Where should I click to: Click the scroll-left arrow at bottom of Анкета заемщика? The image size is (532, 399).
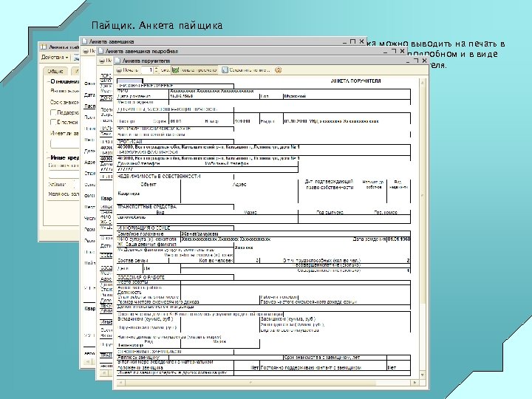point(87,361)
